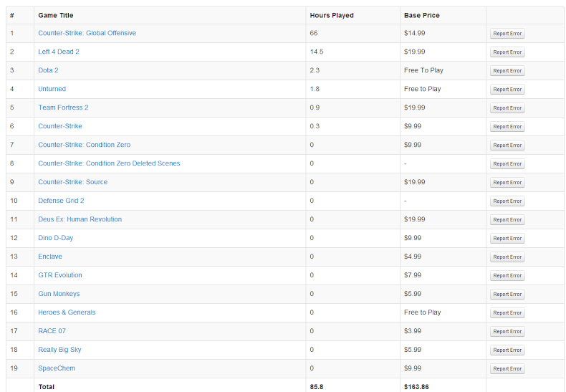Select the $4.99 Enclave price
566x392 pixels.
tap(413, 257)
